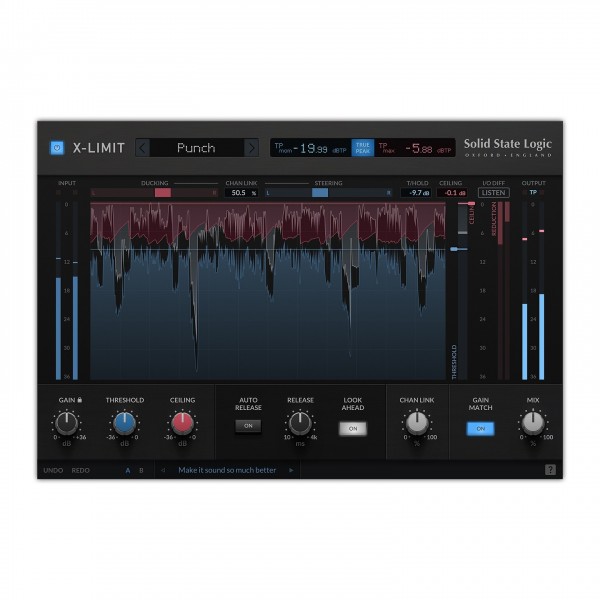600x600 pixels.
Task: Toggle Auto Release ON button
Action: [248, 426]
